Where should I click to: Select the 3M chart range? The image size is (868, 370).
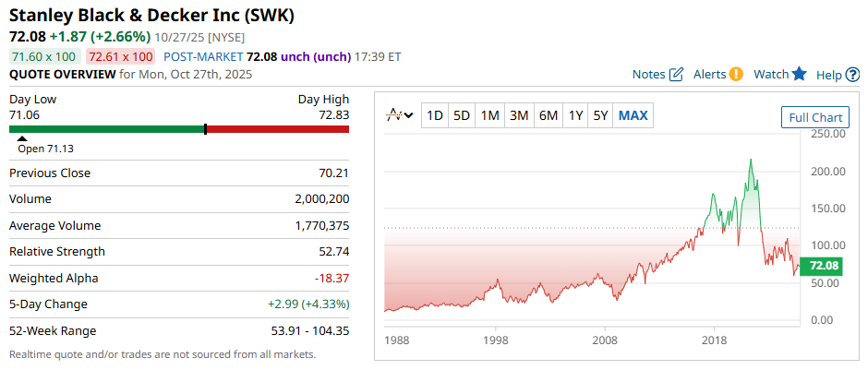tap(519, 115)
